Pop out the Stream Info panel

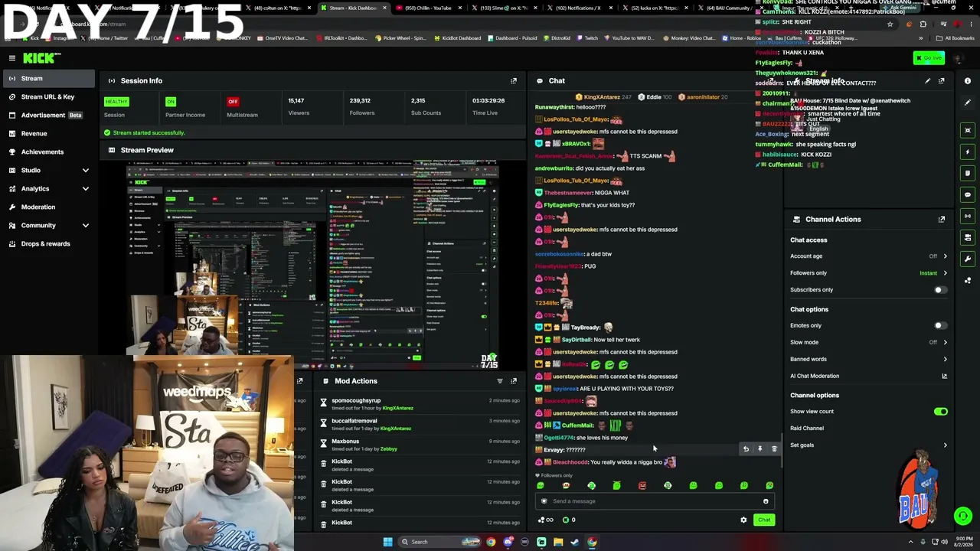pos(942,80)
